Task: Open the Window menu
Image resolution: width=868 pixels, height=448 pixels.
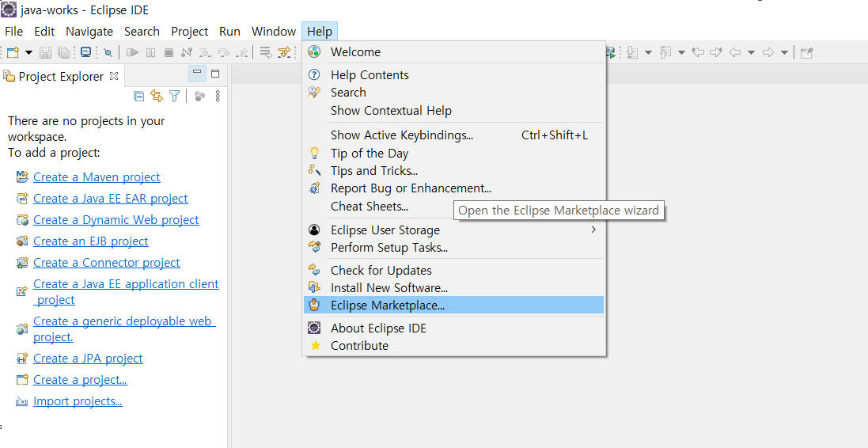Action: (274, 32)
